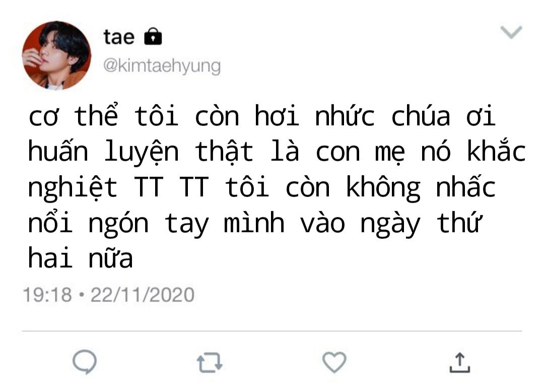Click the word 'khắc' ending line two
This screenshot has width=544, height=392.
pyautogui.click(x=497, y=150)
